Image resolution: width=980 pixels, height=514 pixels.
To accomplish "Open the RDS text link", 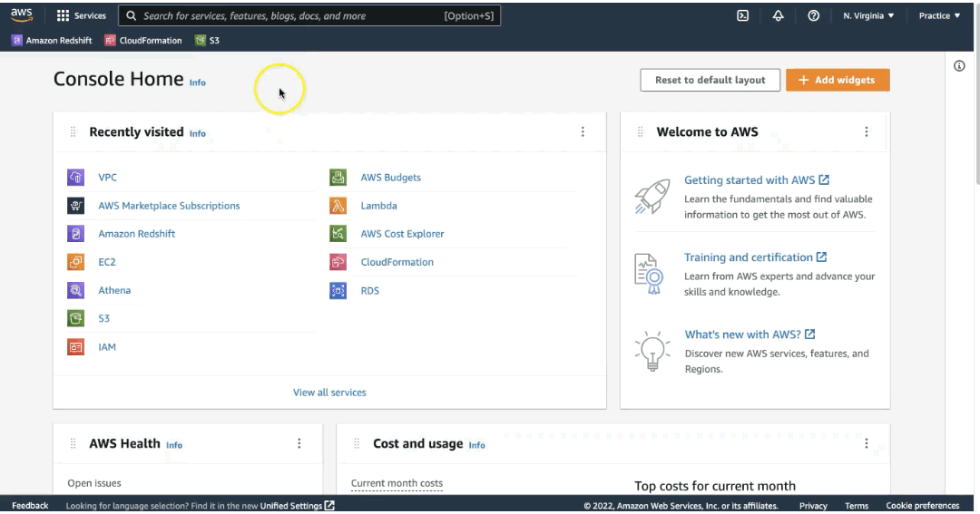I will (x=370, y=290).
